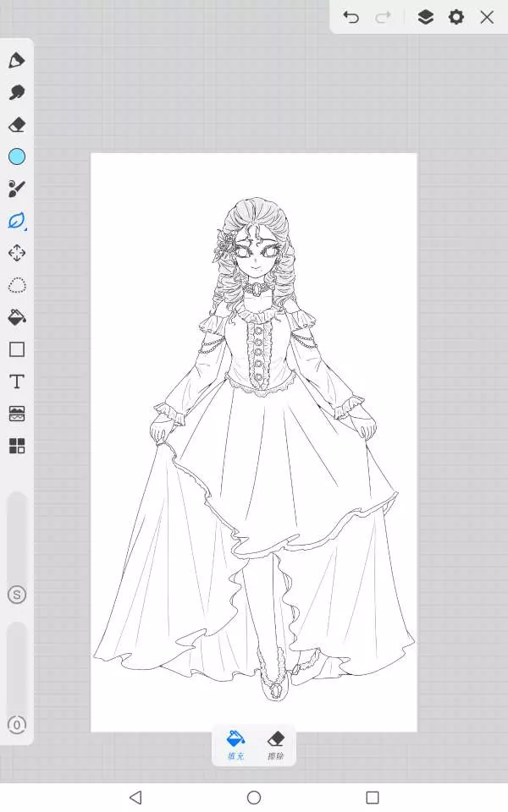The image size is (508, 812).
Task: Add text with the T tool
Action: [x=17, y=381]
